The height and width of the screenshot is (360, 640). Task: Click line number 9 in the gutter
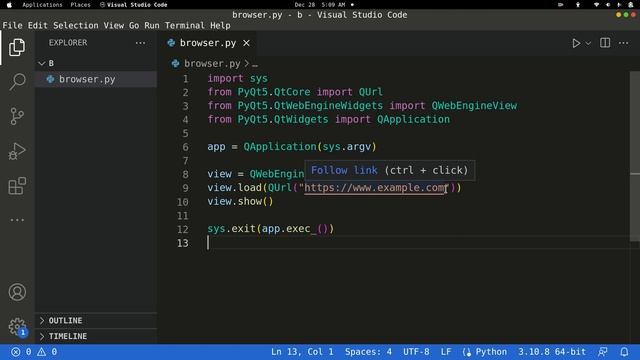tap(185, 188)
